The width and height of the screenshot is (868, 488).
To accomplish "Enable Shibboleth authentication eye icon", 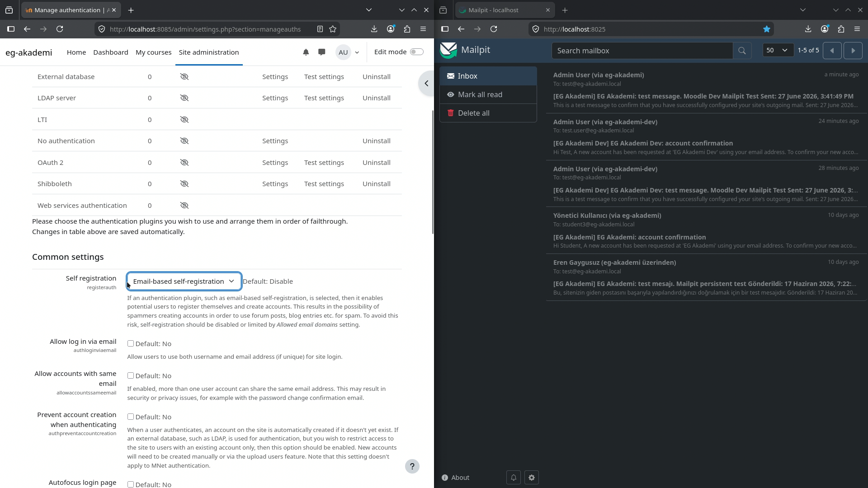I will (184, 184).
